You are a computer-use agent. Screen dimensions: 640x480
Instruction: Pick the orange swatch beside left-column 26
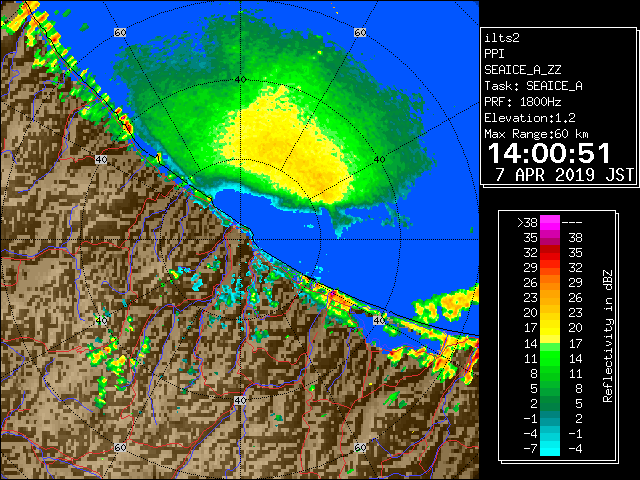click(550, 283)
